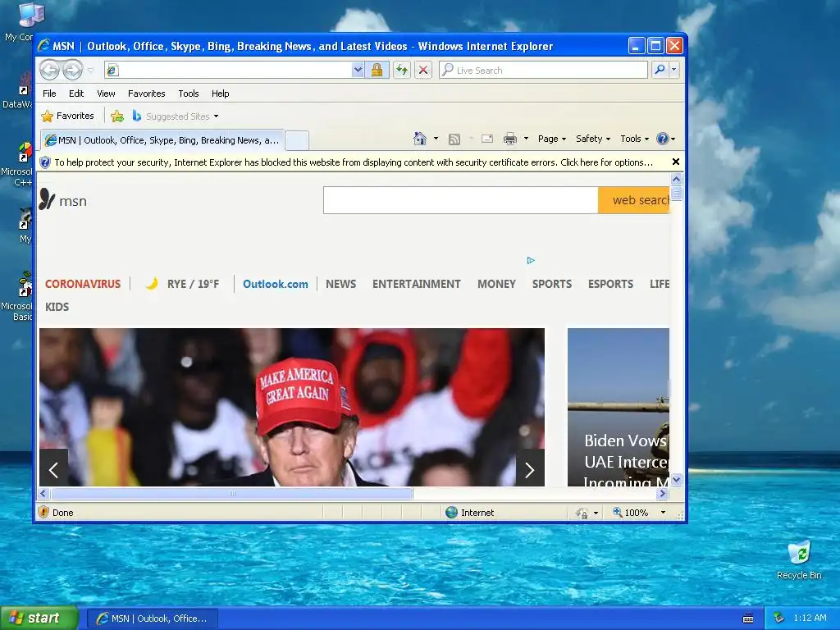Screen dimensions: 840x630
Task: Click the vertical scrollbar down arrow
Action: (x=676, y=479)
